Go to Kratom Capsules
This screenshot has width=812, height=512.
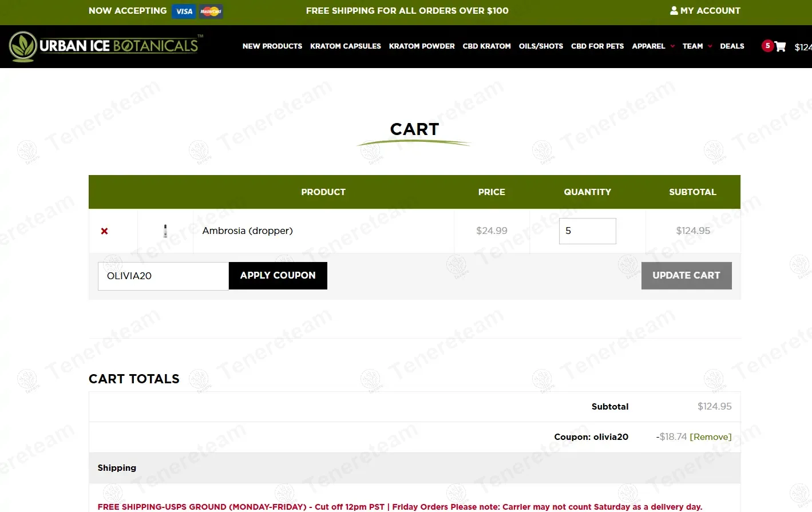346,46
